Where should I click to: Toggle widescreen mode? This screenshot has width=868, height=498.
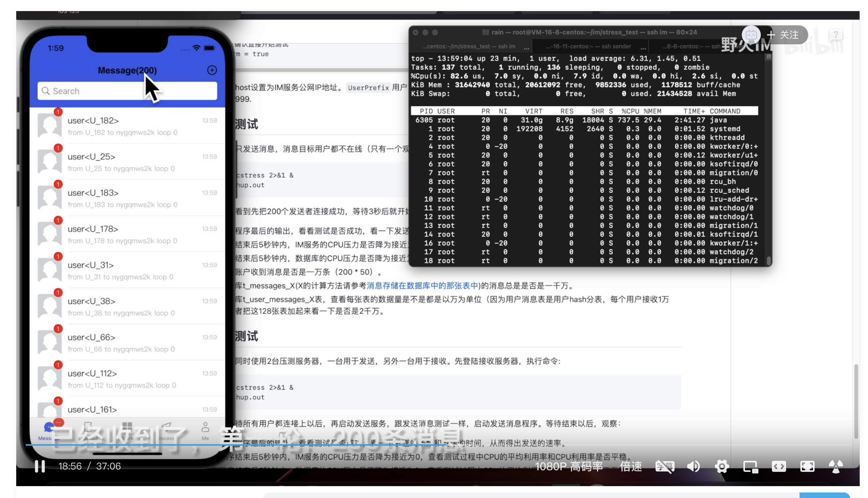779,467
